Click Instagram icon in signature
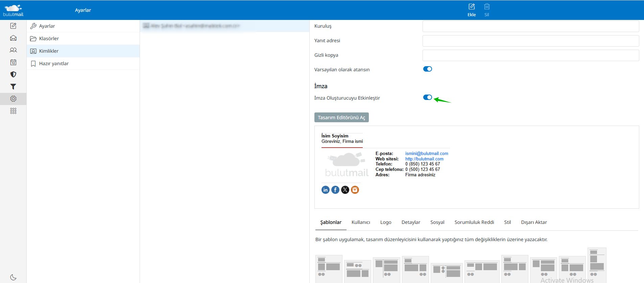 355,190
